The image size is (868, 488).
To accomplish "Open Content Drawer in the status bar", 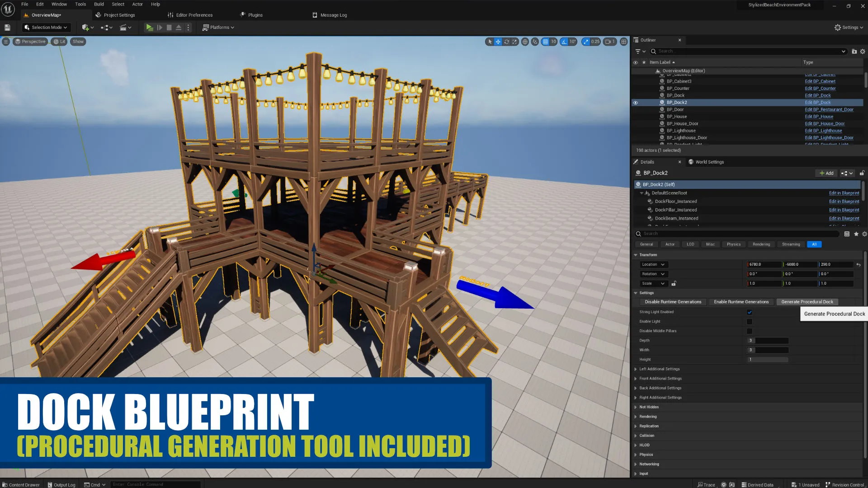I will click(x=21, y=485).
